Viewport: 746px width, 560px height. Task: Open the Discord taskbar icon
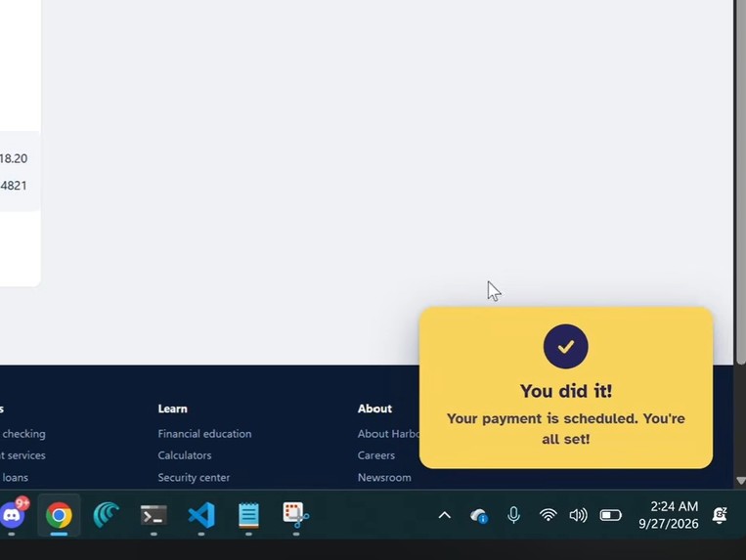(x=13, y=515)
